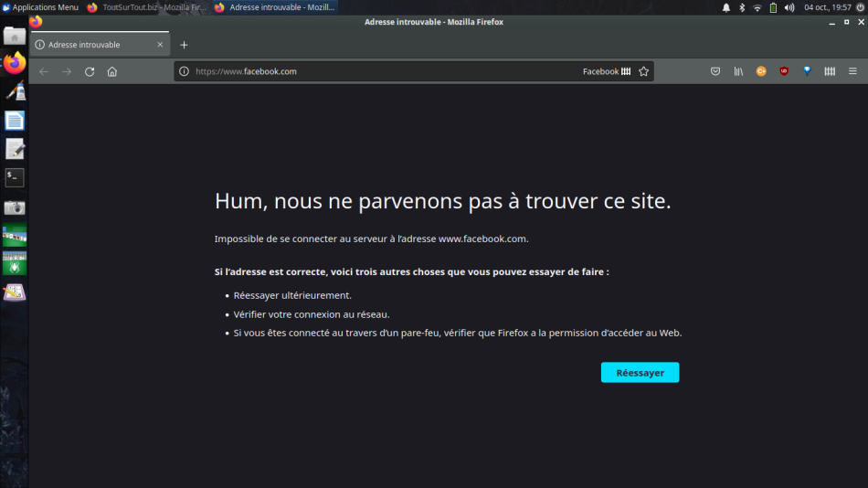
Task: Open the blue document writer app
Action: click(15, 121)
